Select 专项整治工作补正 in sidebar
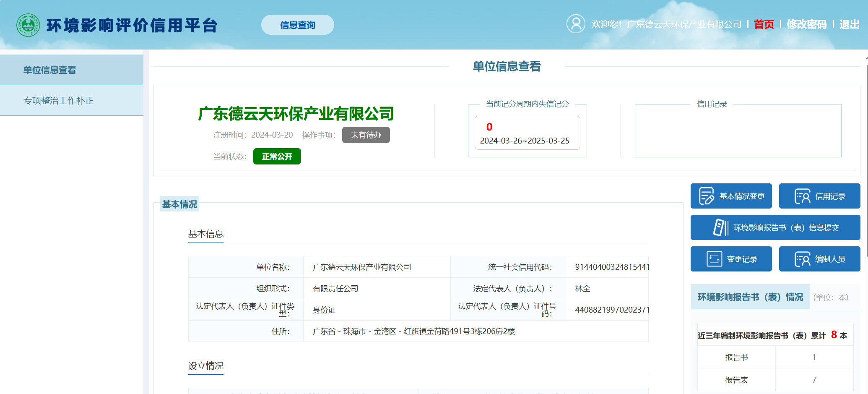Screen dimensions: 868x394 tap(72, 101)
